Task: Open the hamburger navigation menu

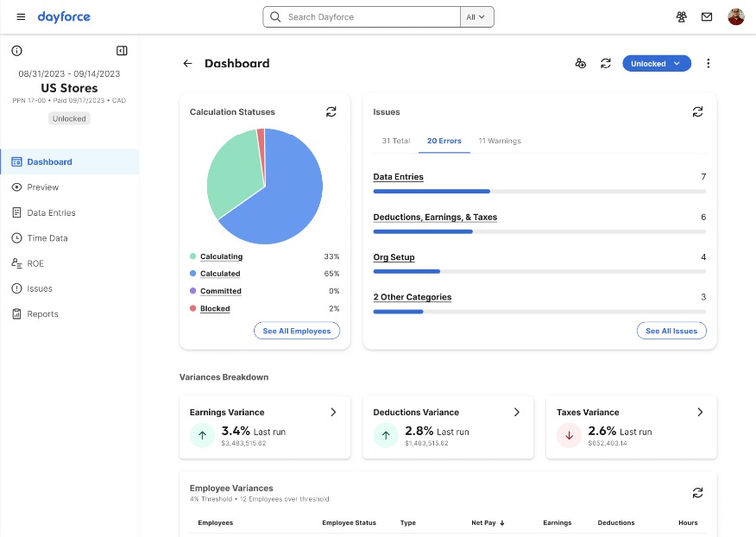Action: (x=21, y=16)
